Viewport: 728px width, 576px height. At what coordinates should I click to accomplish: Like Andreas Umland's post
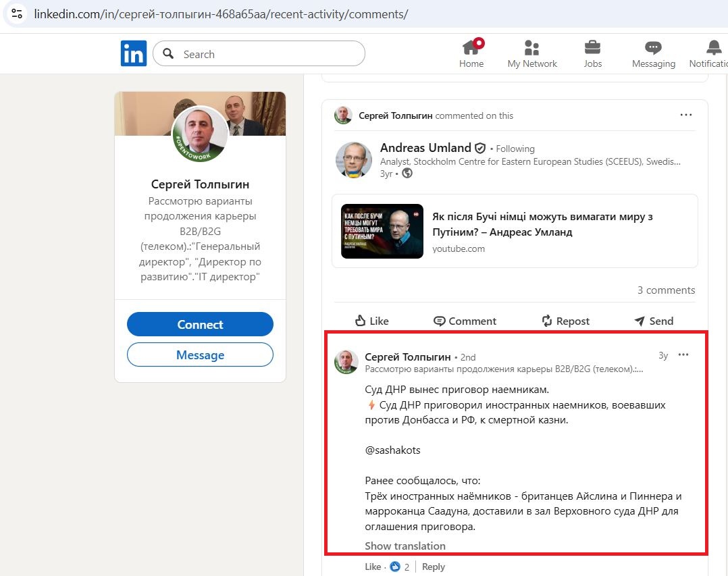coord(371,321)
